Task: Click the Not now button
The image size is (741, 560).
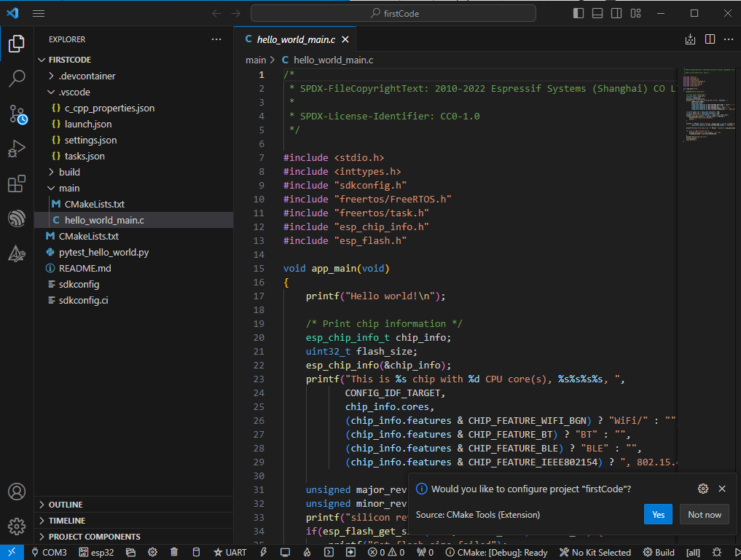Action: [x=705, y=514]
